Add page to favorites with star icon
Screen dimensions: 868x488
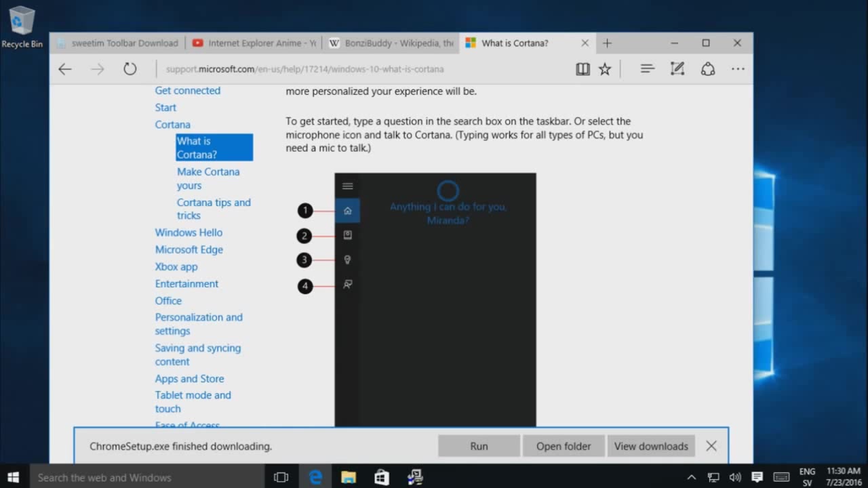tap(605, 69)
